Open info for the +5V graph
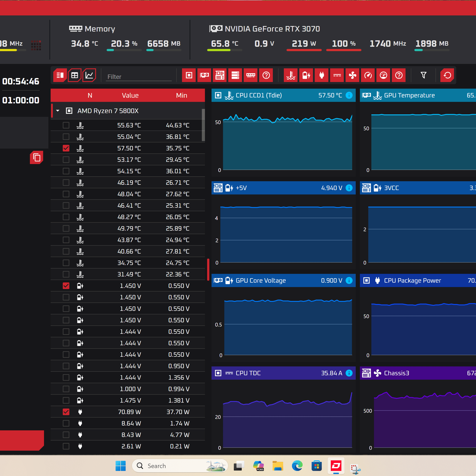Viewport: 476px width, 476px height. pos(349,188)
